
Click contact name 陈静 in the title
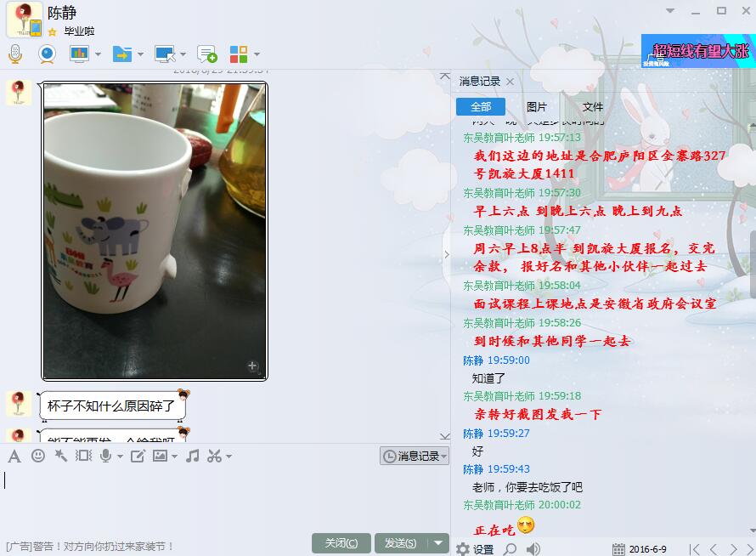(62, 13)
